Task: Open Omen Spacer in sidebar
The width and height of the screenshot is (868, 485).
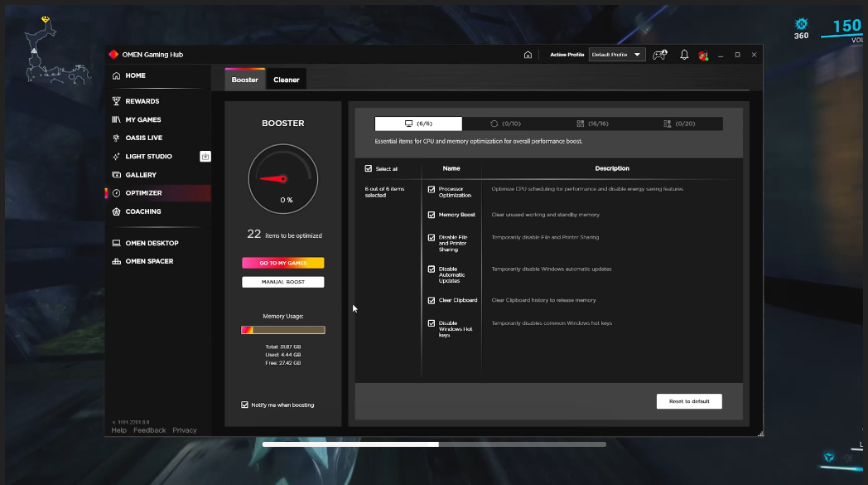Action: click(x=148, y=261)
